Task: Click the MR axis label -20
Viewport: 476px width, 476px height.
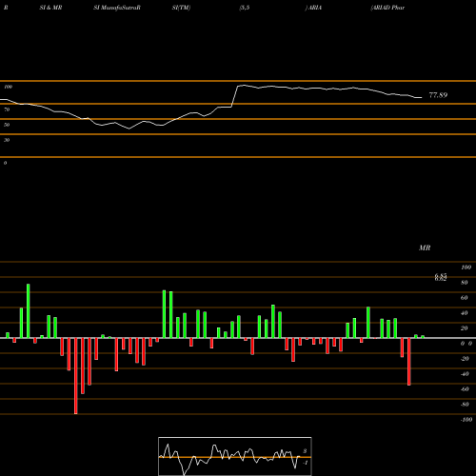Action: (x=465, y=359)
